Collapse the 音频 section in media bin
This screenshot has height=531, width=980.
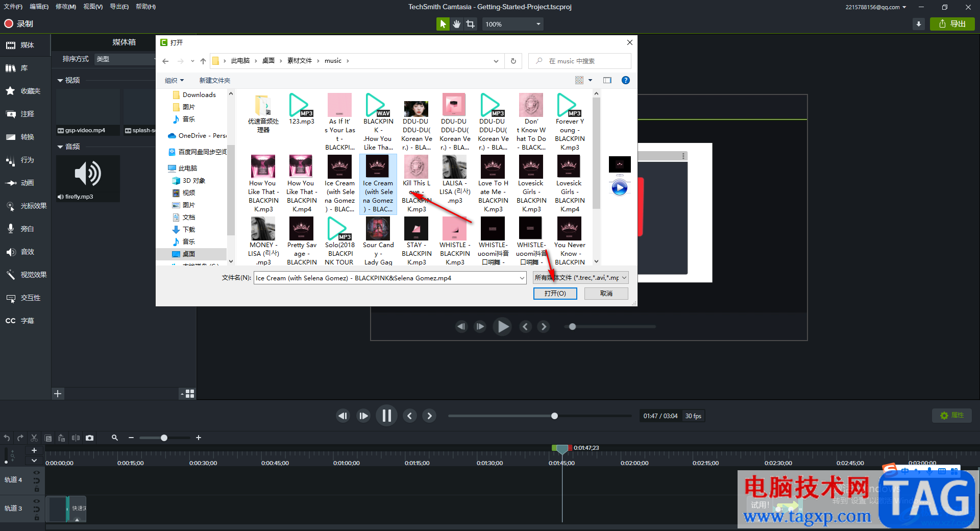point(60,147)
